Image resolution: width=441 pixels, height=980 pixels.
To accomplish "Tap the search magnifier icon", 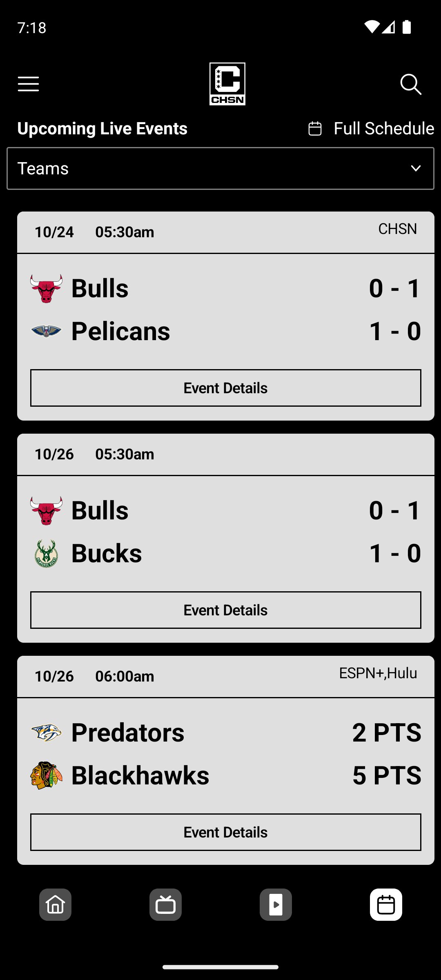I will (411, 84).
